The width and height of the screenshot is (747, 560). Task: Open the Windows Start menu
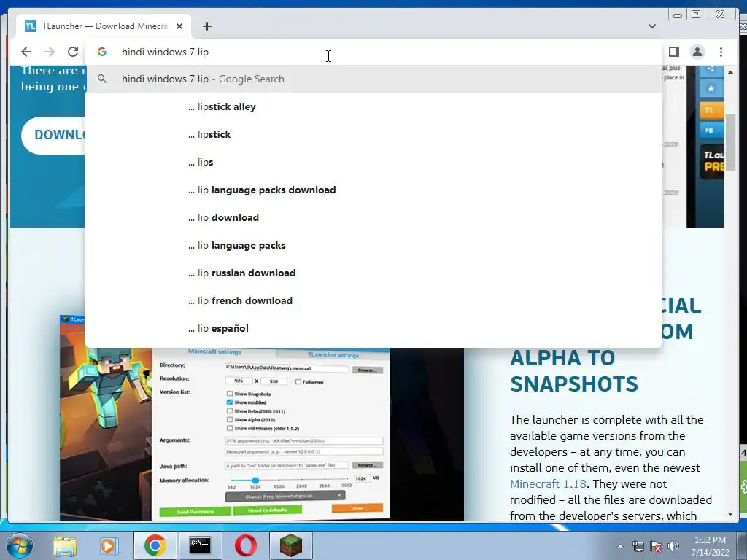[x=20, y=545]
